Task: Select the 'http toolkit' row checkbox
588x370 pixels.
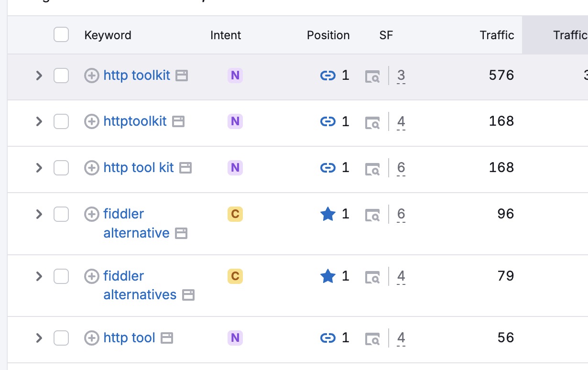Action: click(61, 76)
